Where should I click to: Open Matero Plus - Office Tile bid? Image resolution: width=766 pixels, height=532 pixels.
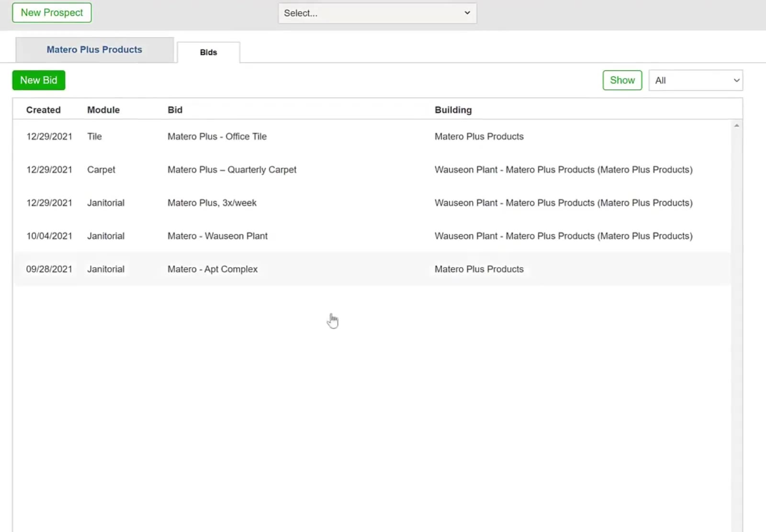[x=217, y=136]
